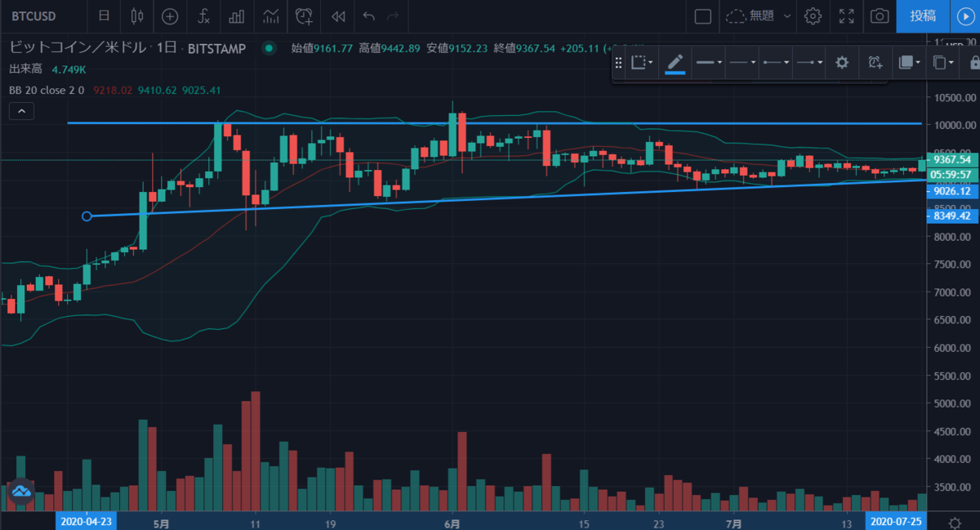Click the green market status dot

point(269,48)
